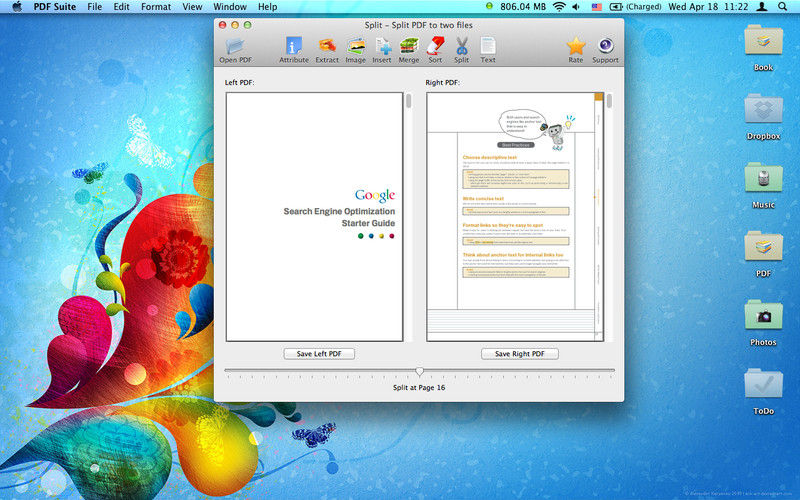
Task: Select the Music folder on desktop
Action: (763, 185)
